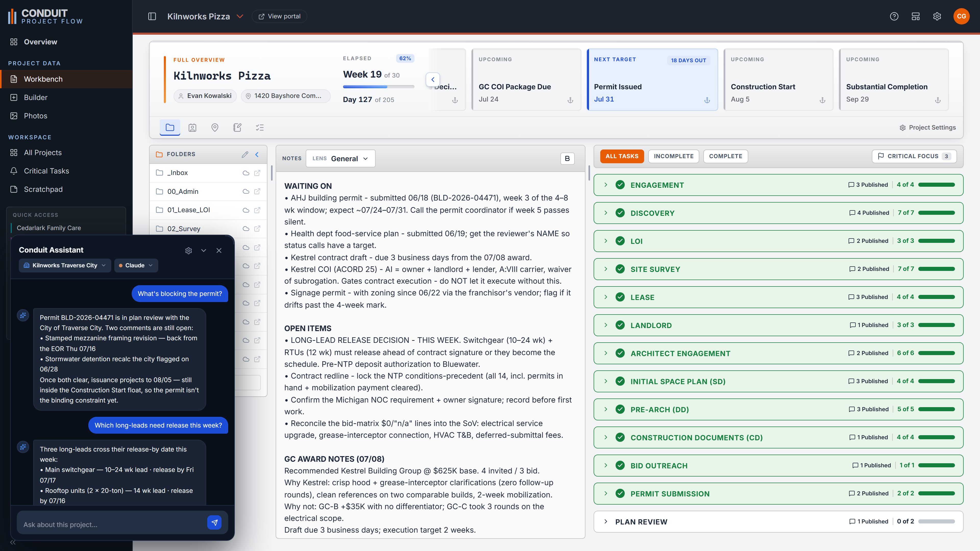980x551 pixels.
Task: Toggle the BID OUTREACH completion check
Action: point(620,466)
